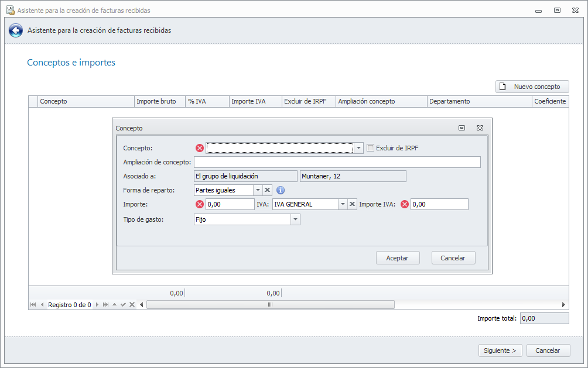Viewport: 588px width, 368px height.
Task: Cancel the edit in the record navigator
Action: point(132,305)
